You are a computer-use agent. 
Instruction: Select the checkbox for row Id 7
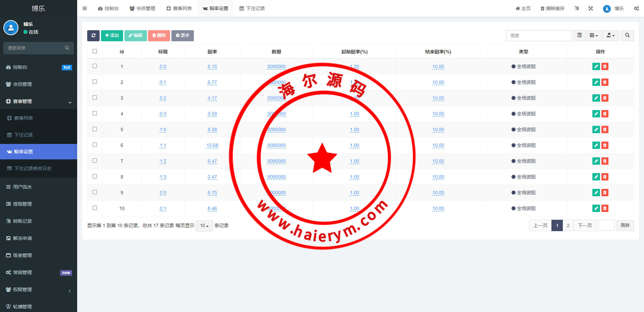pos(95,161)
